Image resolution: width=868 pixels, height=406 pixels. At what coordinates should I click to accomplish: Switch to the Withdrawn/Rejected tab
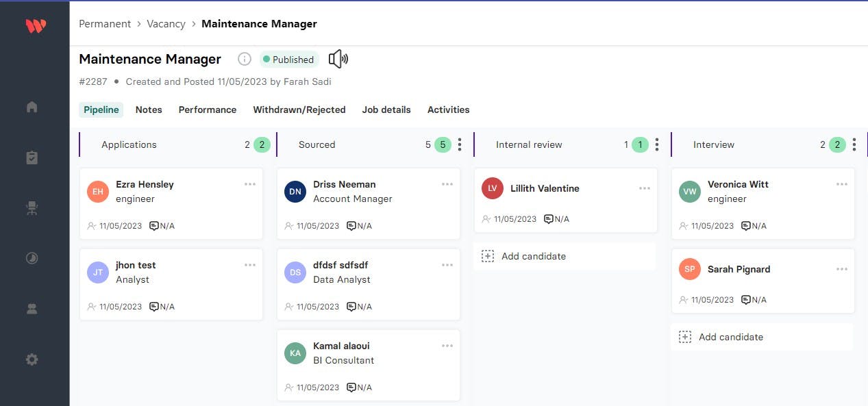tap(299, 110)
